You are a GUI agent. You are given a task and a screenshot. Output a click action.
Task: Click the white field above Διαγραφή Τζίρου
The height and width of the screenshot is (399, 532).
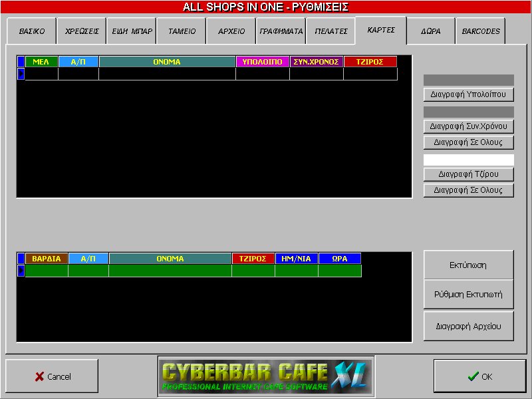[x=468, y=160]
